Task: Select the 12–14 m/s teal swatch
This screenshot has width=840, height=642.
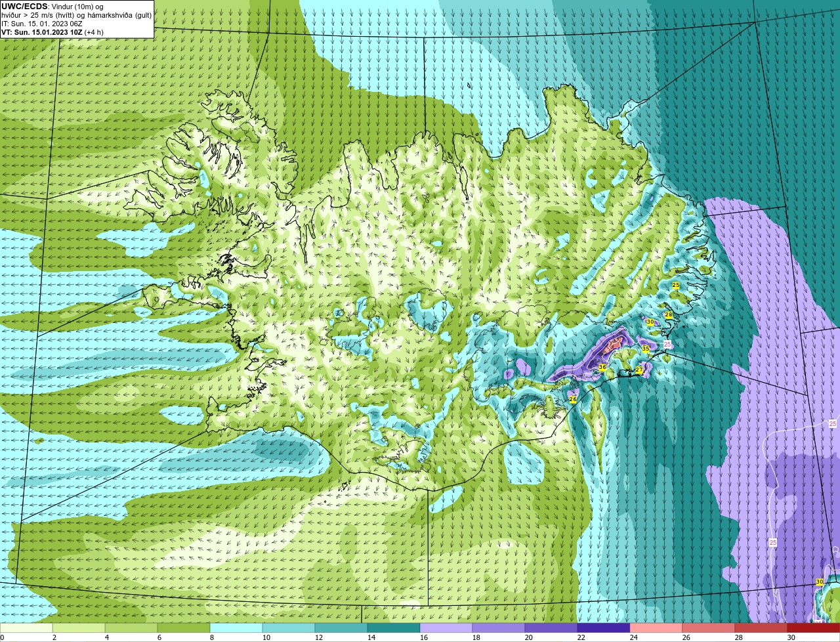Action: tap(341, 628)
